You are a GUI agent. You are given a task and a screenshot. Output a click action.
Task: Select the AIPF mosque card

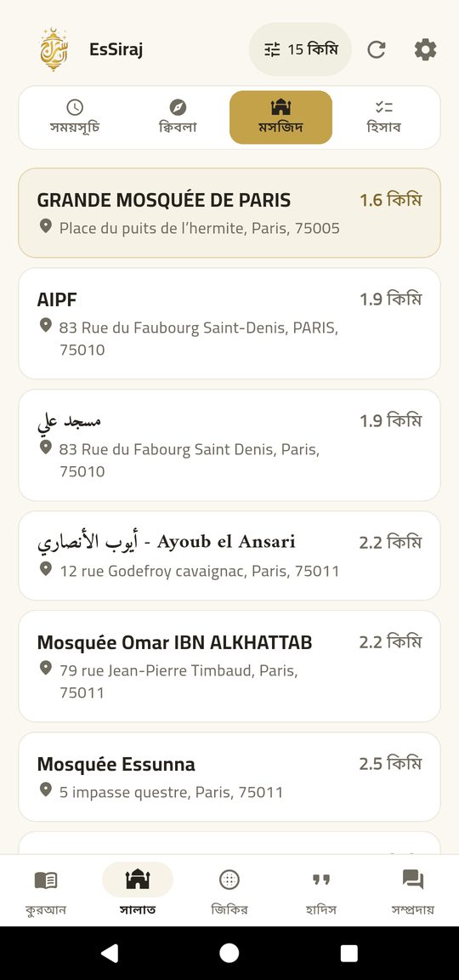pyautogui.click(x=229, y=324)
